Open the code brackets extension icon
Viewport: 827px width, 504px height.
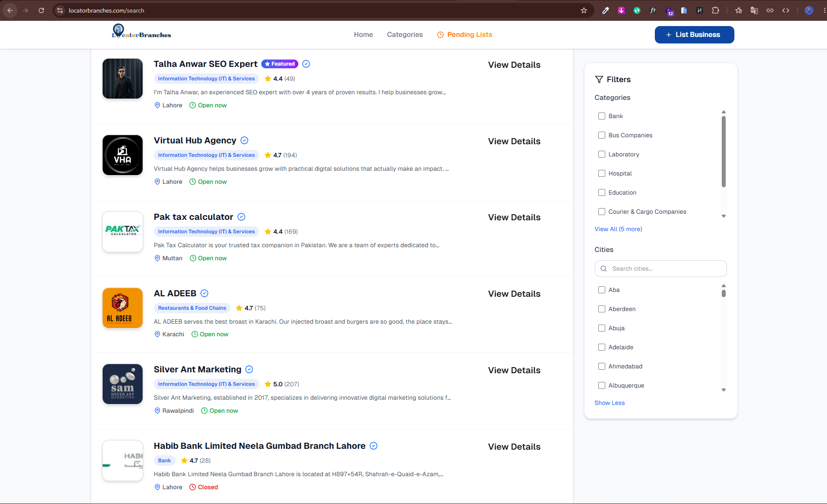[786, 10]
